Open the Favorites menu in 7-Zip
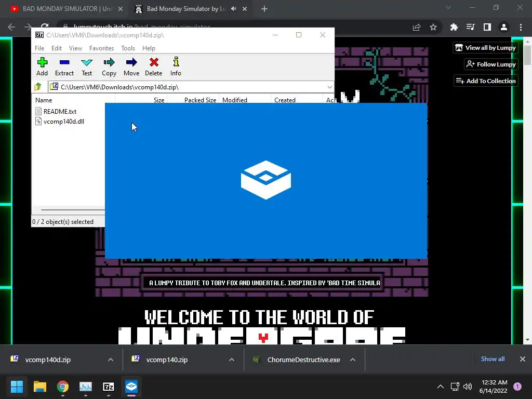Viewport: 532px width, 399px height. (101, 48)
